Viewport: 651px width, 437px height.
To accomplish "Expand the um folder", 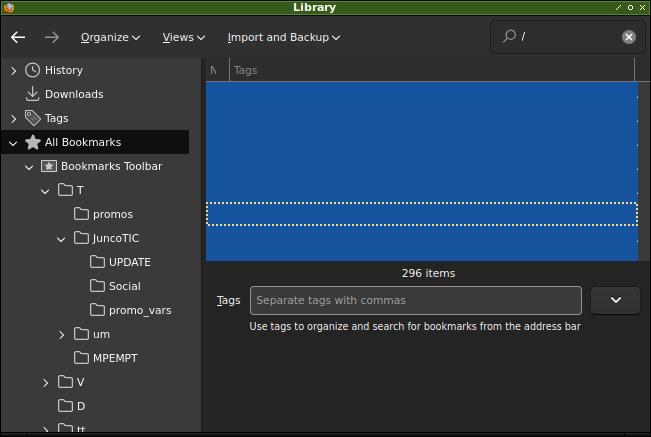I will (61, 335).
